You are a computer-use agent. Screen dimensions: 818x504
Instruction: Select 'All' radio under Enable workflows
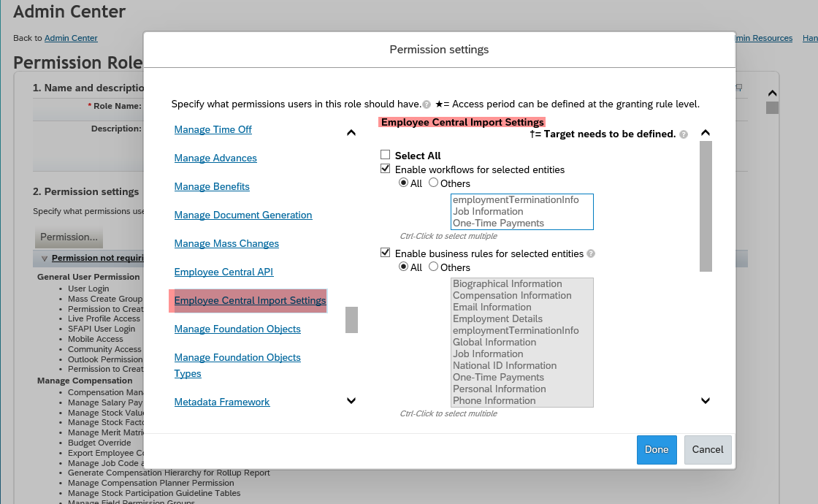(403, 183)
